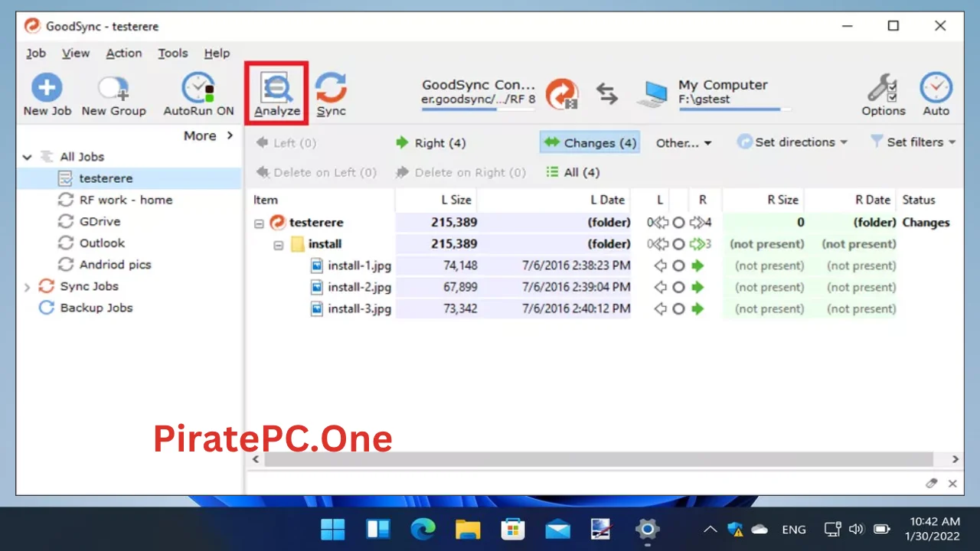Filter by Left (0) changes
This screenshot has width=980, height=551.
[286, 143]
